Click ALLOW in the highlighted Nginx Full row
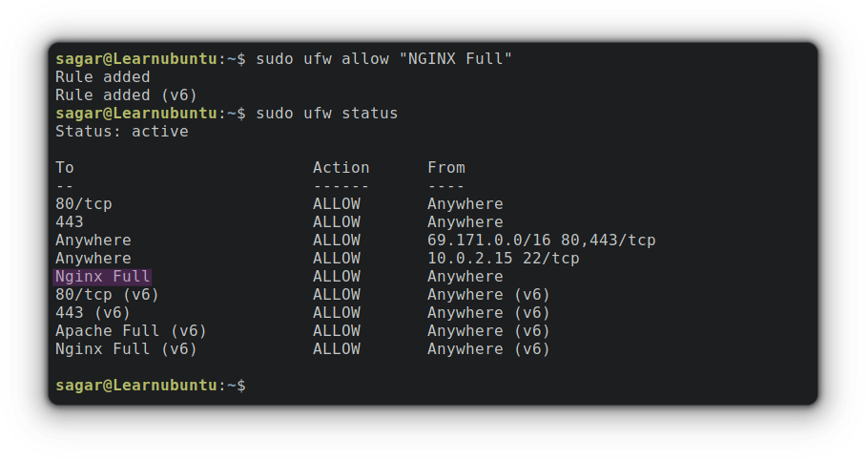 336,277
